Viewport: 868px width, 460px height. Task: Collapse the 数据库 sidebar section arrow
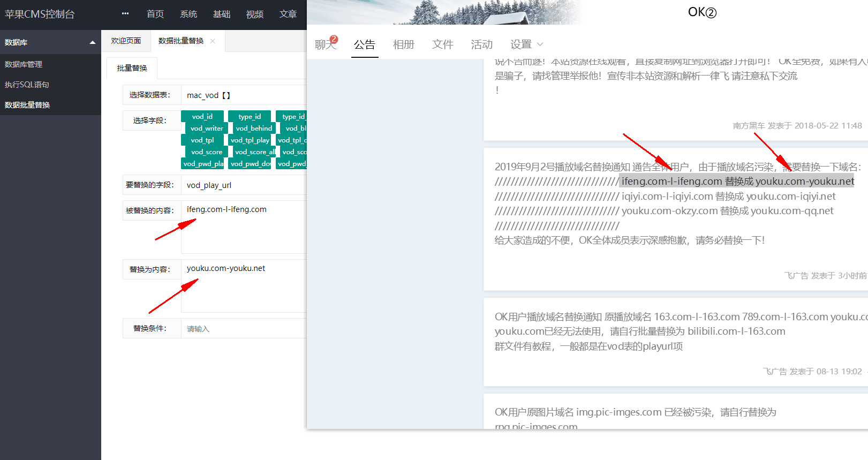click(x=93, y=42)
